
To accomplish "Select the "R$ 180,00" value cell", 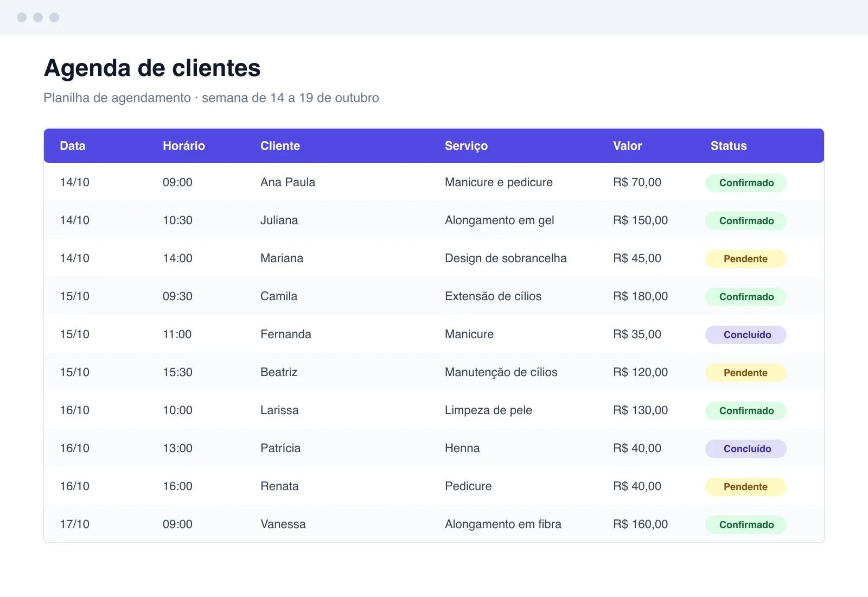I will (x=641, y=296).
